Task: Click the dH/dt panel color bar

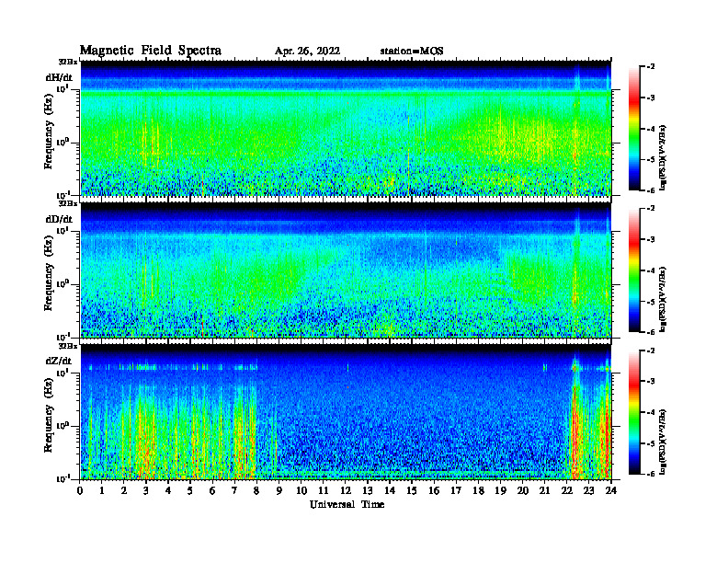Action: pyautogui.click(x=634, y=129)
